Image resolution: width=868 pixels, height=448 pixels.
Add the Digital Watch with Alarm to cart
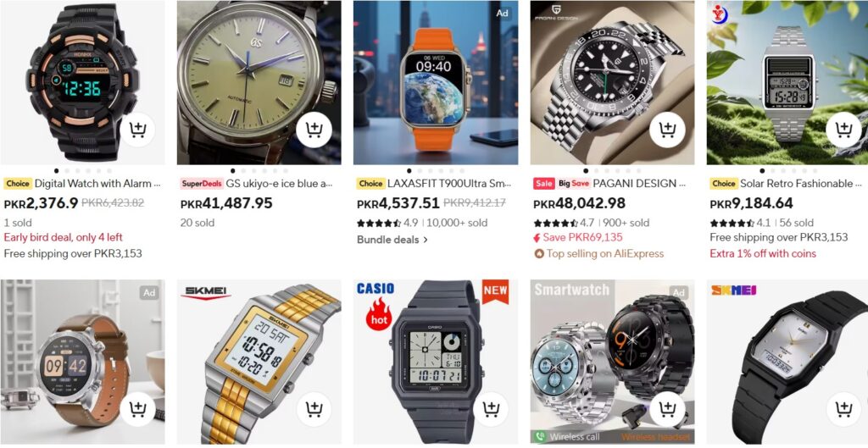pos(138,130)
